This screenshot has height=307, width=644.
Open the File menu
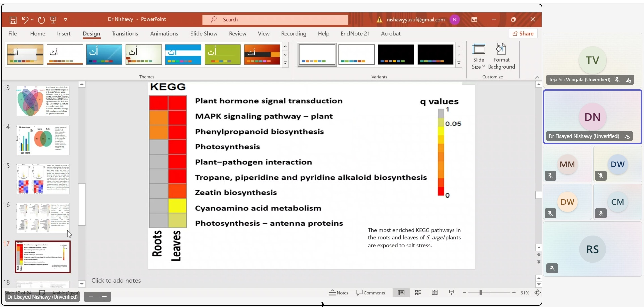pyautogui.click(x=13, y=34)
